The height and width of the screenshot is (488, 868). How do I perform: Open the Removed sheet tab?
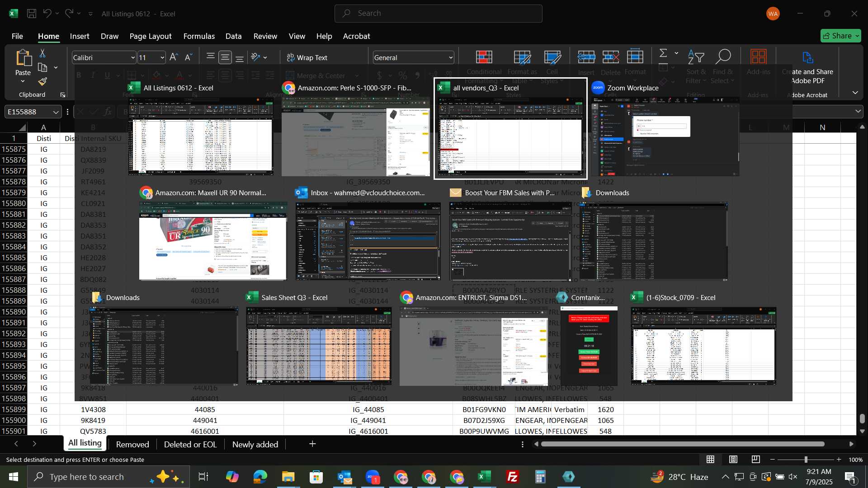[132, 445]
